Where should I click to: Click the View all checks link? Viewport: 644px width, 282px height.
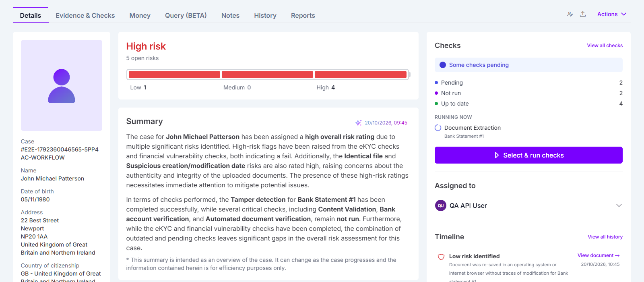coord(605,46)
